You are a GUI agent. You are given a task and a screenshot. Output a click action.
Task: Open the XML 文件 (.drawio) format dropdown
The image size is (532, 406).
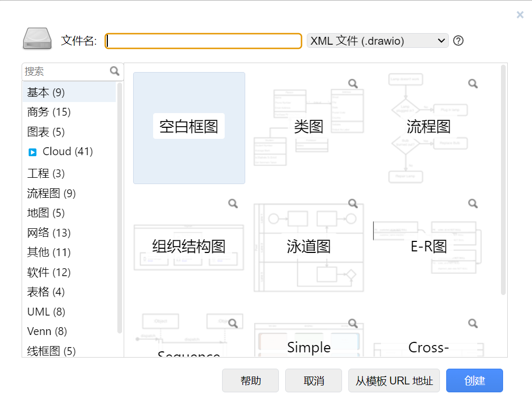(x=378, y=40)
